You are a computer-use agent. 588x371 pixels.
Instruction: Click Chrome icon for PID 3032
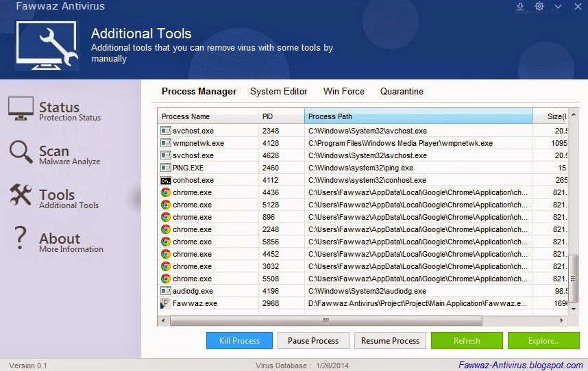click(166, 266)
